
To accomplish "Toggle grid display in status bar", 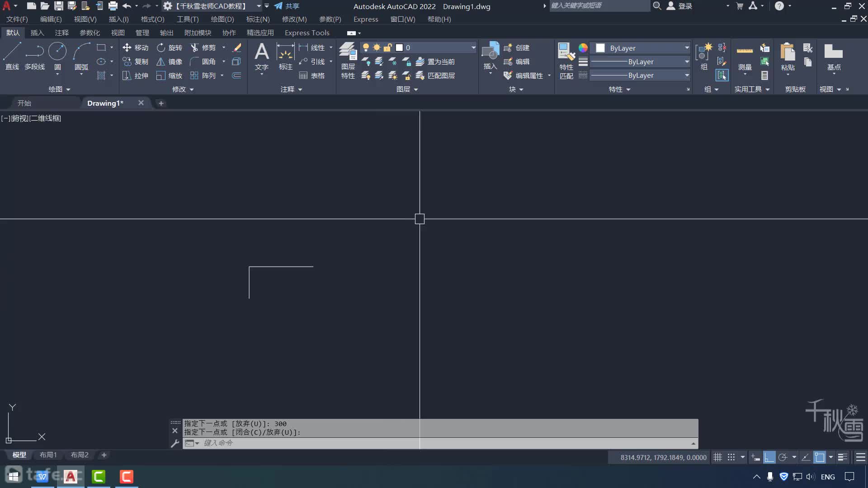I will pos(717,457).
